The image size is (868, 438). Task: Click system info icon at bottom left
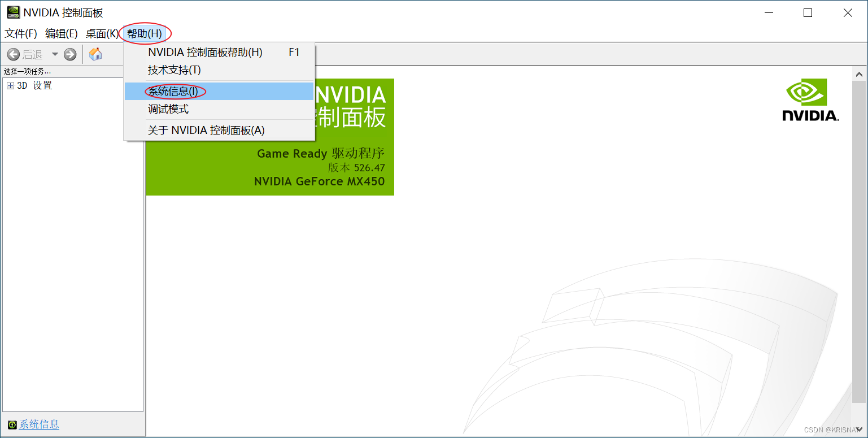tap(12, 424)
